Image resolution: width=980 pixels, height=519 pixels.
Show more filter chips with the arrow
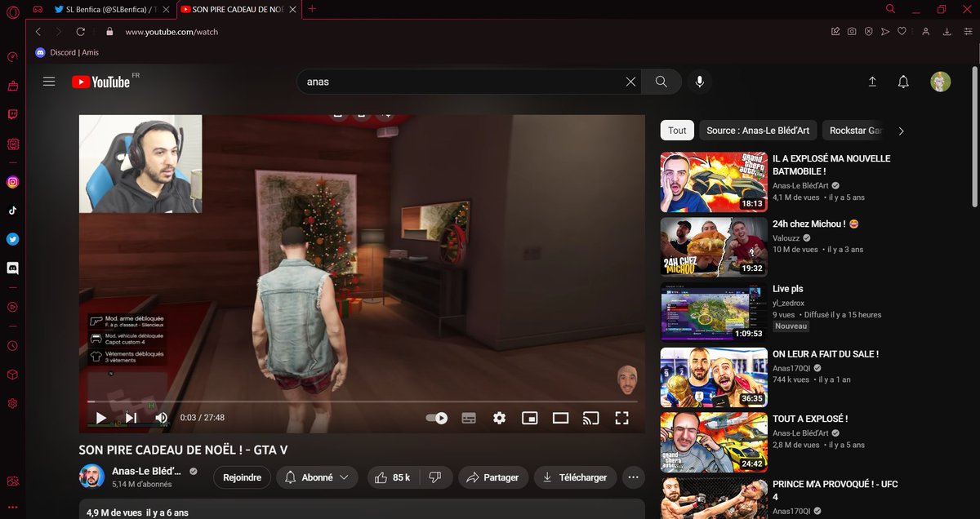click(901, 131)
